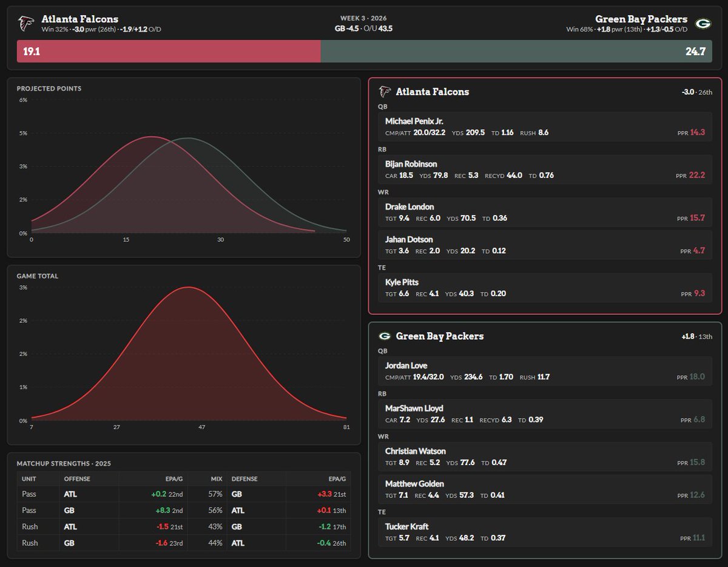Click the "WEEK 3 · 2026" label
This screenshot has width=728, height=567.
pyautogui.click(x=364, y=19)
